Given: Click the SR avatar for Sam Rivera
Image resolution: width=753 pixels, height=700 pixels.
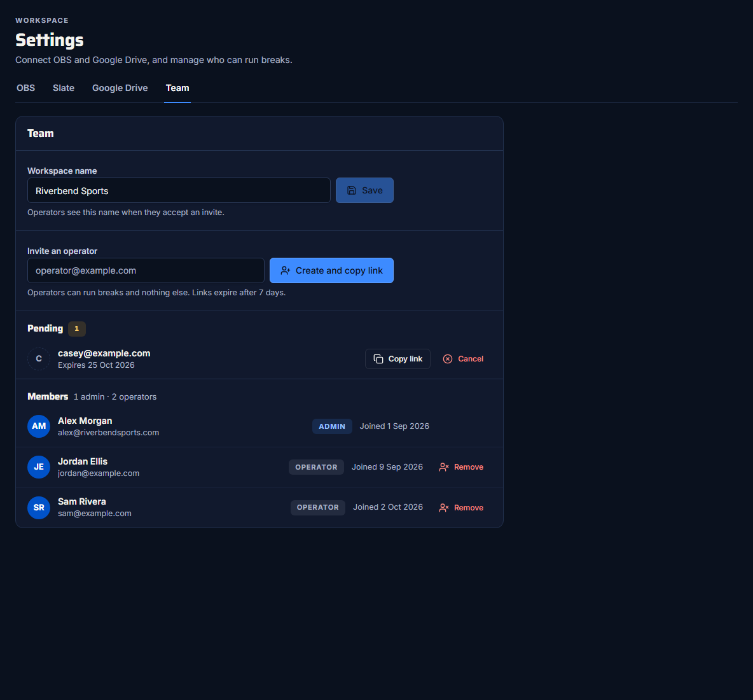Looking at the screenshot, I should coord(39,507).
